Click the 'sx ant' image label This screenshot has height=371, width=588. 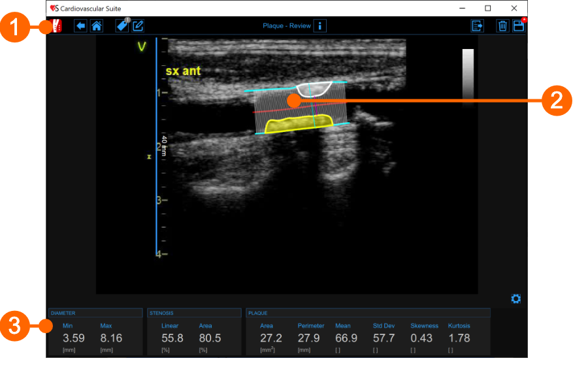(182, 71)
